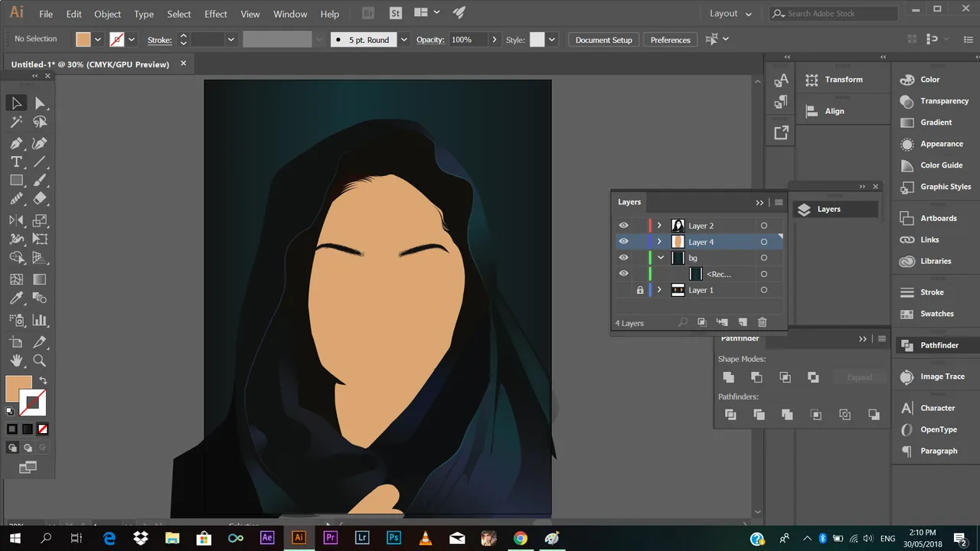This screenshot has height=551, width=980.
Task: Expand Layer 4 contents
Action: pos(659,242)
